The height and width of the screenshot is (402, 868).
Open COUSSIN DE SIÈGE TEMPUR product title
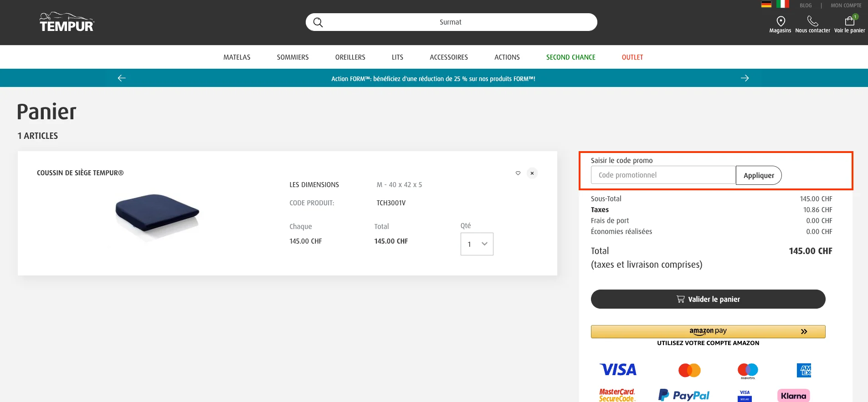(x=80, y=173)
